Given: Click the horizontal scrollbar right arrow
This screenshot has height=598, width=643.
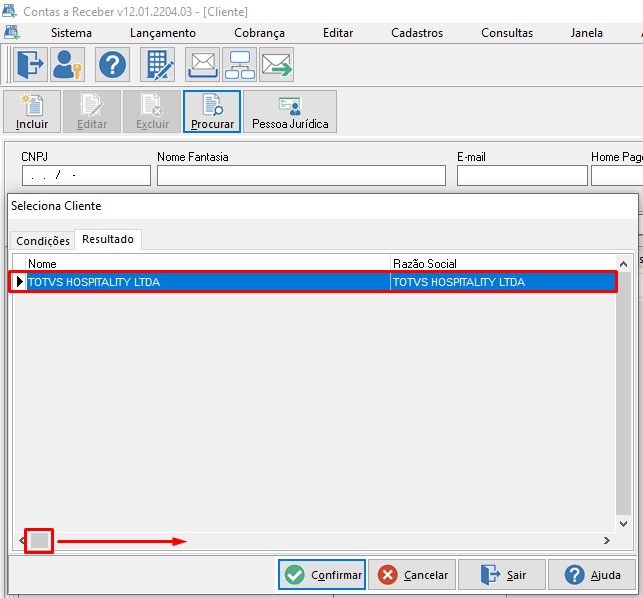Looking at the screenshot, I should coord(607,541).
